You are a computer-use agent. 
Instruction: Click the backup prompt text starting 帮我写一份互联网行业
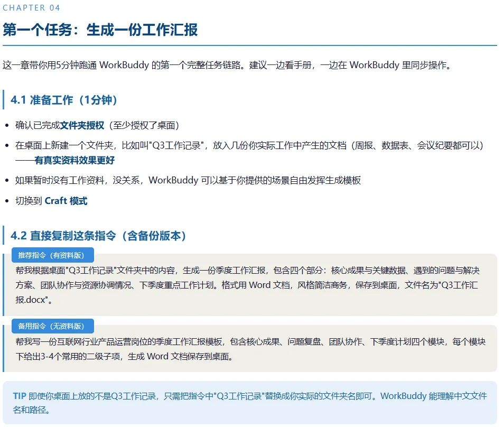point(250,349)
